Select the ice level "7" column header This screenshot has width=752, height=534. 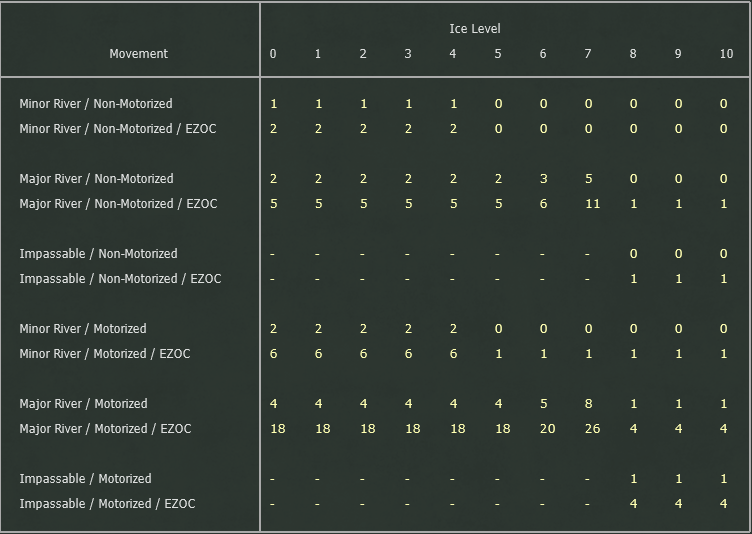588,54
